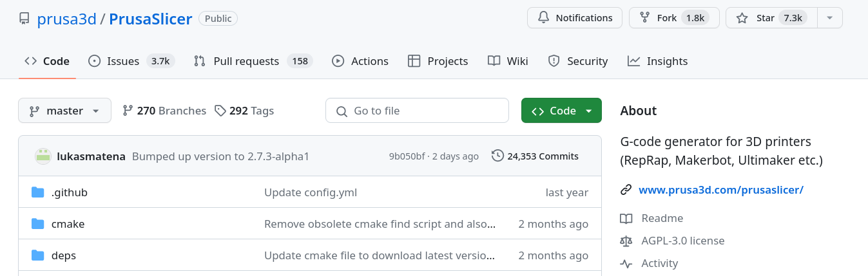Click the '2 months ago' timestamp on cmake row
This screenshot has width=868, height=276.
(x=553, y=224)
